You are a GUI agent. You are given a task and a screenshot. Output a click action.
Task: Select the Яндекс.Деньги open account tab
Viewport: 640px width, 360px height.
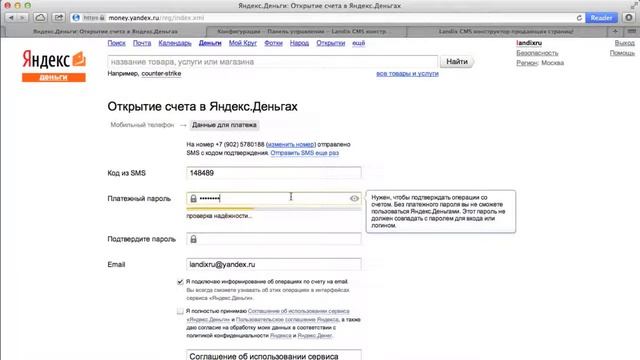pos(105,31)
